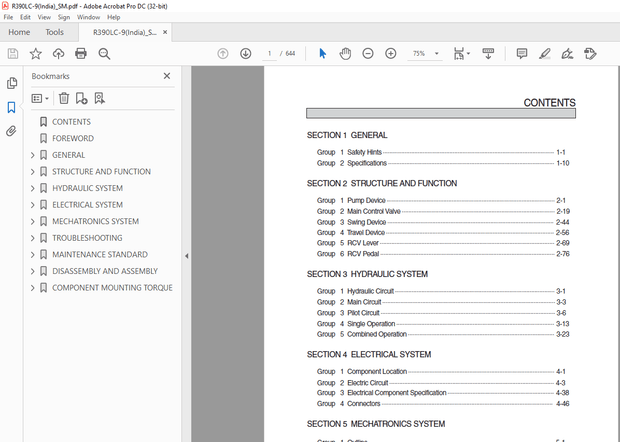Viewport: 620px width, 442px height.
Task: Switch to the Home tab
Action: [x=19, y=32]
